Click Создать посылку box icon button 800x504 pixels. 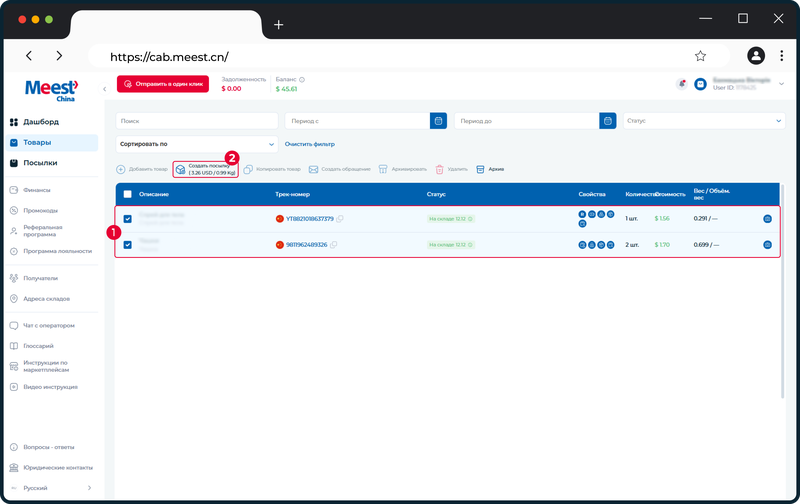point(181,169)
